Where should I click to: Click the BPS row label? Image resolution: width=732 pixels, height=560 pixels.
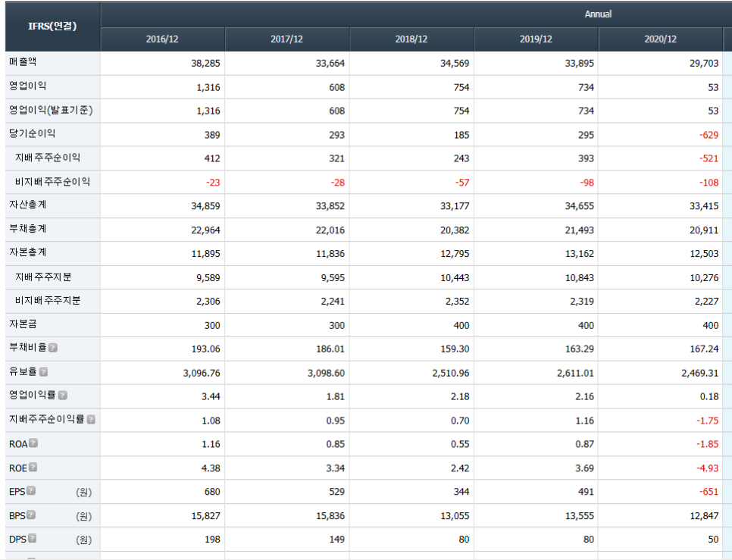click(x=17, y=515)
